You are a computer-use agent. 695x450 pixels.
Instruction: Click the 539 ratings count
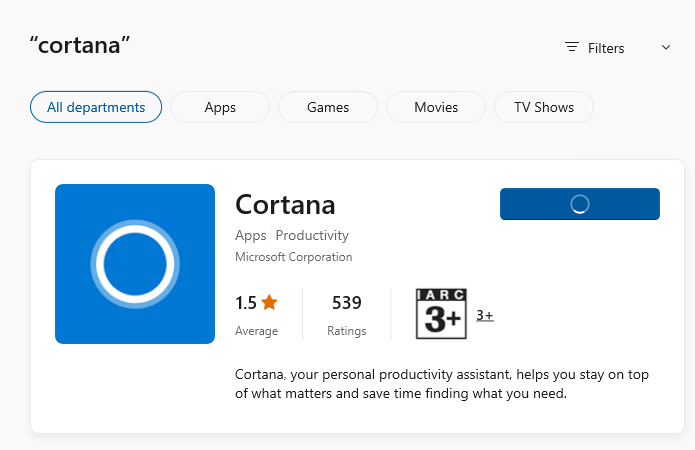point(347,302)
